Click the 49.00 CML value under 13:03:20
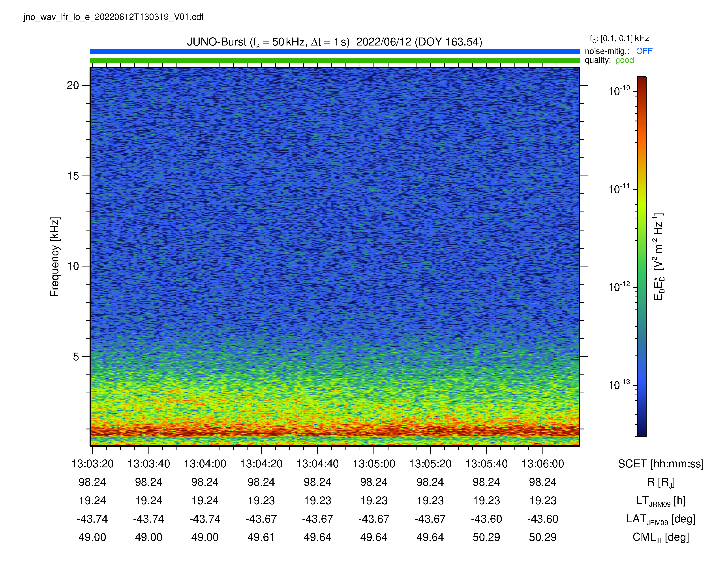Viewport: 728px width, 563px height. coord(92,537)
